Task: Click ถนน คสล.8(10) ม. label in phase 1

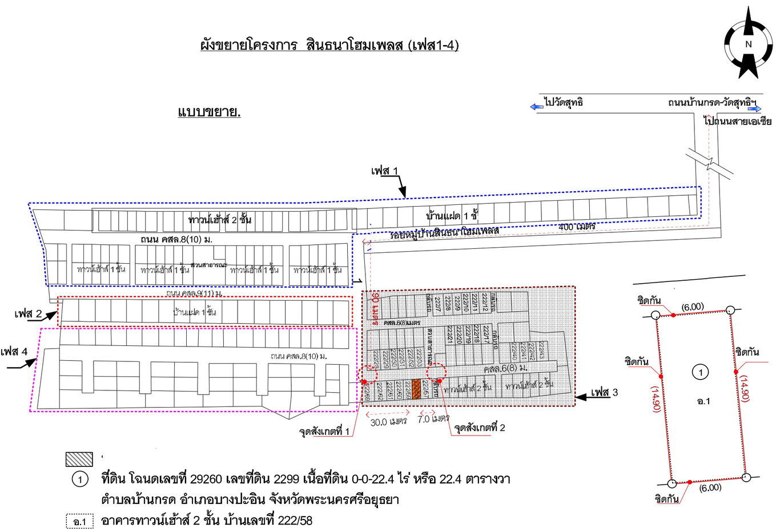Action: pyautogui.click(x=176, y=239)
